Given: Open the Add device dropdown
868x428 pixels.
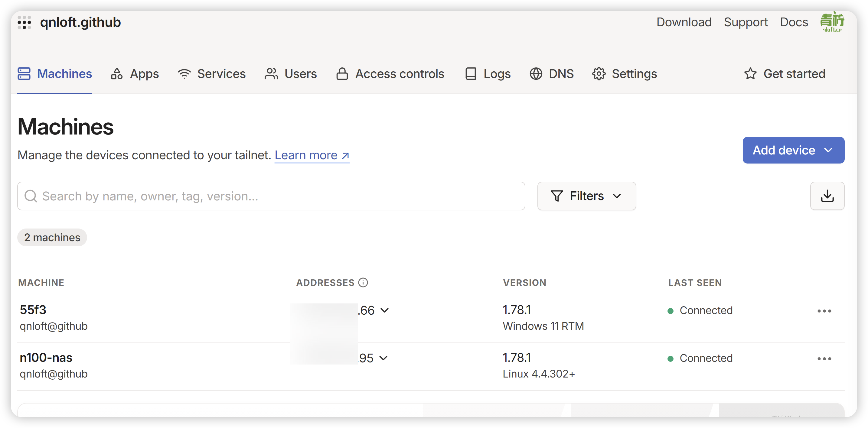Looking at the screenshot, I should tap(793, 150).
